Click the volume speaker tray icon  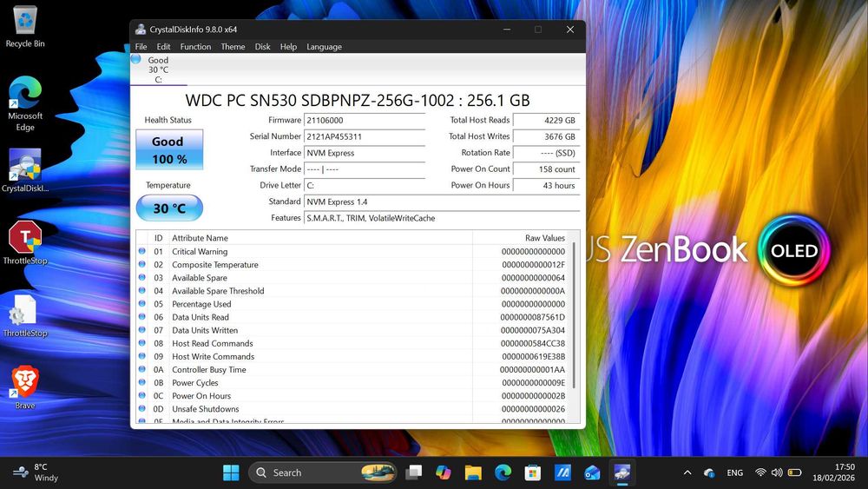tap(777, 472)
